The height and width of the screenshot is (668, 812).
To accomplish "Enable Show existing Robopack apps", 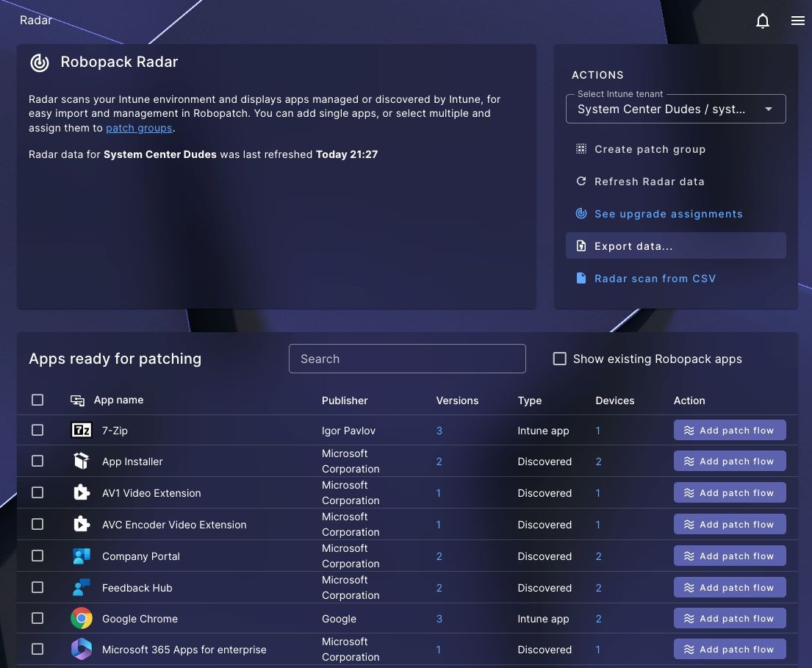I will [x=559, y=359].
